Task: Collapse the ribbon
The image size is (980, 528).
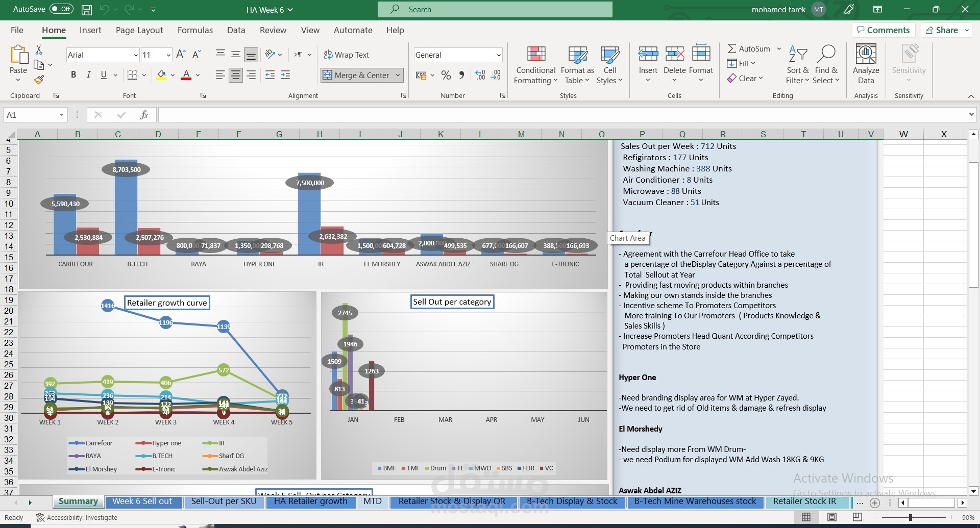Action: 971,96
